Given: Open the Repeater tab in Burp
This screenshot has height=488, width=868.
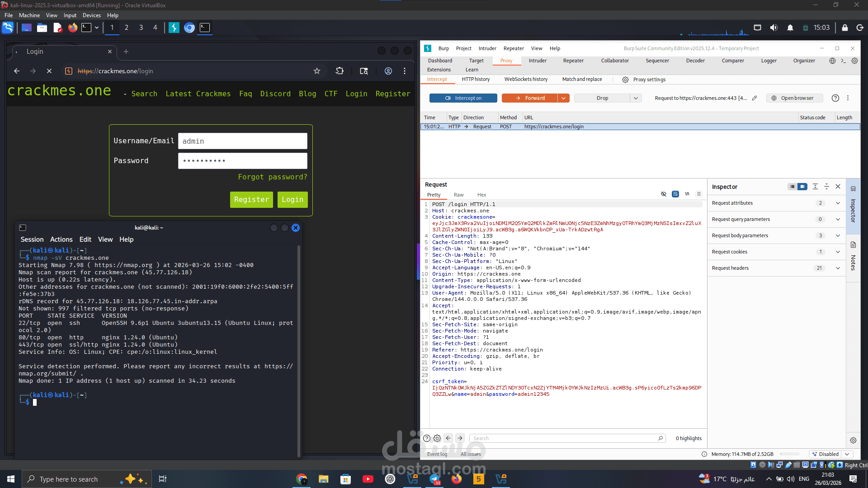Looking at the screenshot, I should coord(573,61).
